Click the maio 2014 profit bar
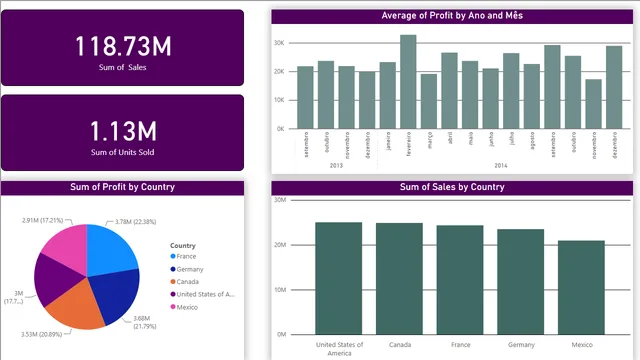 (470, 95)
